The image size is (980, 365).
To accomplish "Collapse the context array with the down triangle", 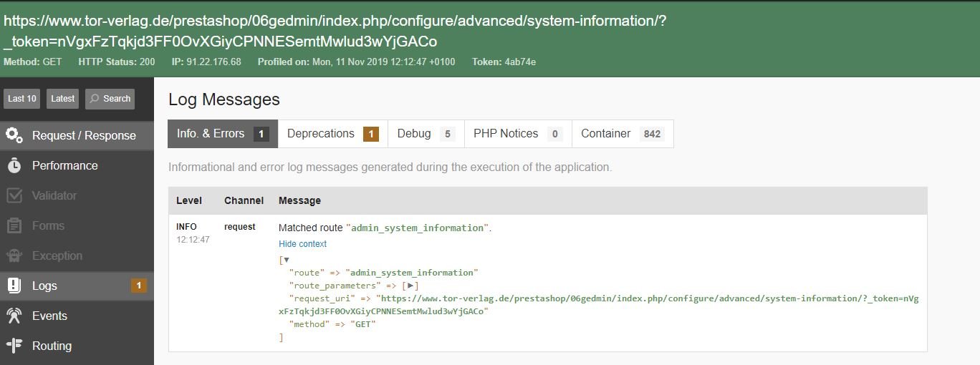I will (287, 260).
